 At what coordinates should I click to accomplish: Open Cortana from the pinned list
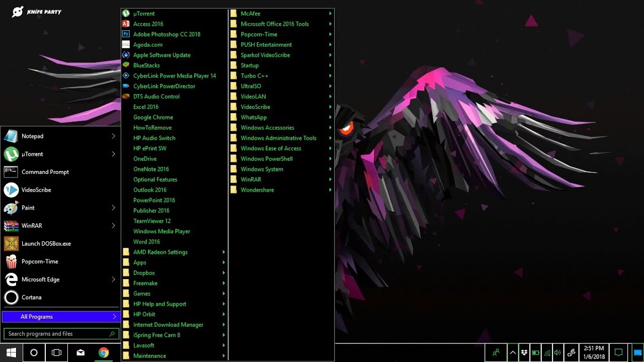coord(60,297)
